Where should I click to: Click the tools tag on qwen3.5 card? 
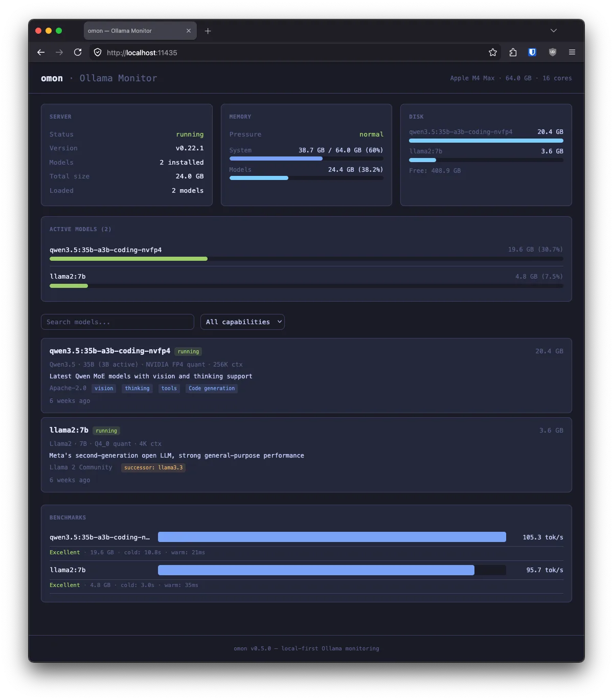169,389
